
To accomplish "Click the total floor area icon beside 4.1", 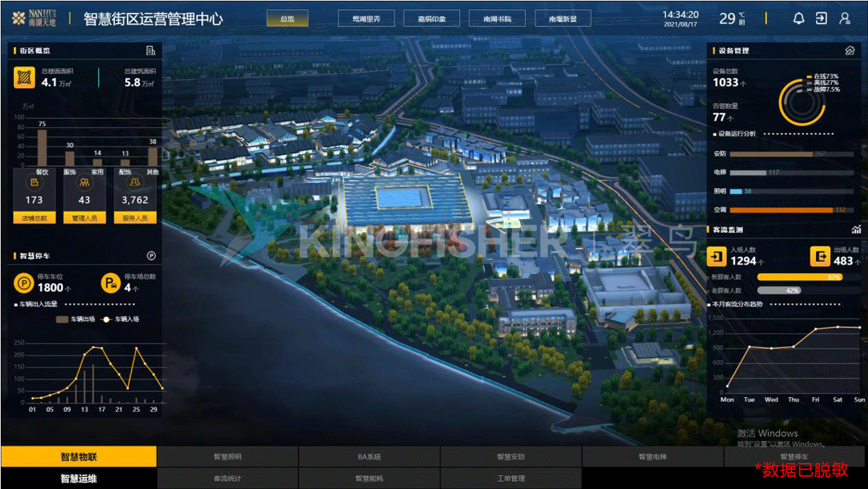I will 24,77.
